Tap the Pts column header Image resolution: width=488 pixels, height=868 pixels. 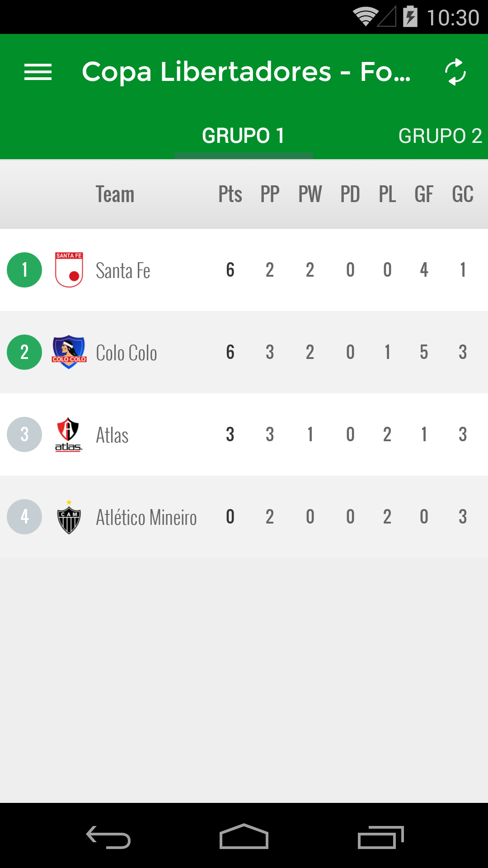pos(230,194)
